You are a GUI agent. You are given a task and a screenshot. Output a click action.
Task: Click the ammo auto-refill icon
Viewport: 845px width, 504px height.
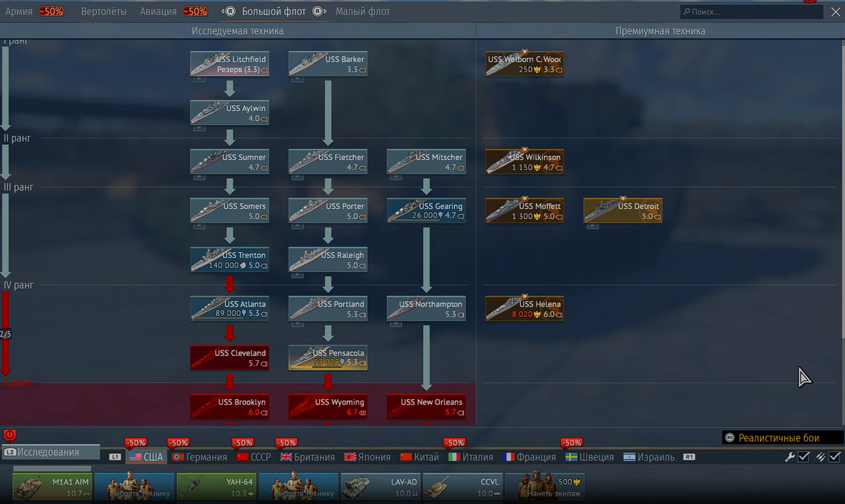821,457
